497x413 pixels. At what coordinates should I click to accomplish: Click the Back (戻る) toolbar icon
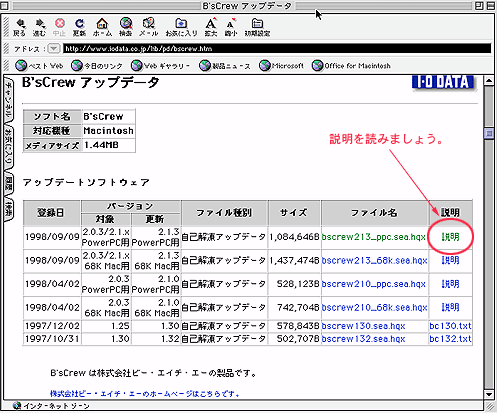point(19,27)
